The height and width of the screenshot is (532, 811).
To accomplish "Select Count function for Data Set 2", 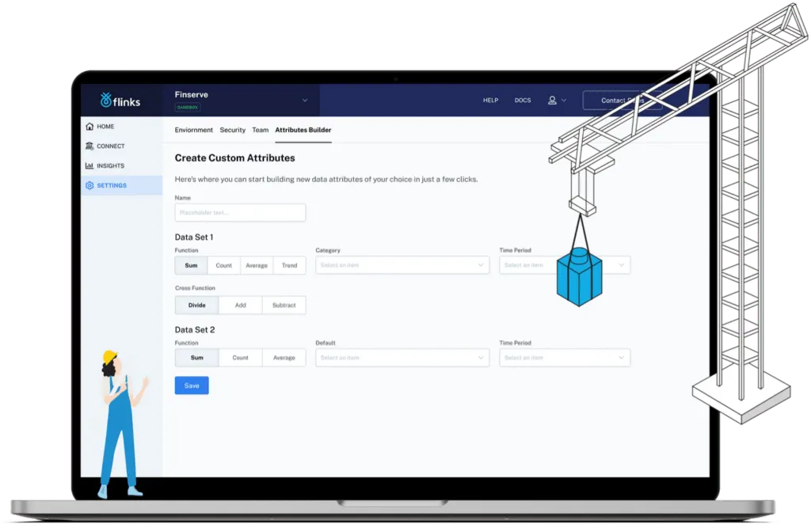I will [239, 357].
